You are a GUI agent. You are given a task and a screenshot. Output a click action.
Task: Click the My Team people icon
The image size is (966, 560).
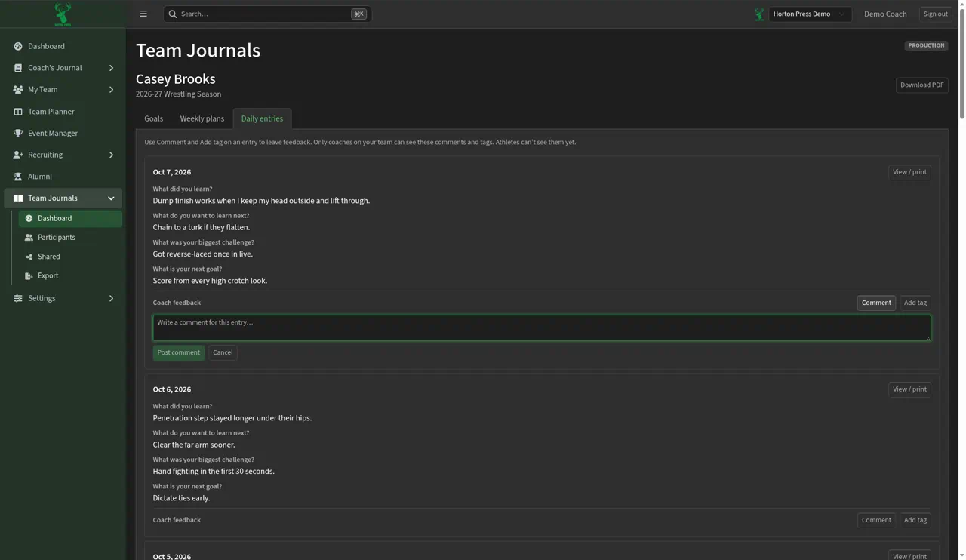(18, 90)
